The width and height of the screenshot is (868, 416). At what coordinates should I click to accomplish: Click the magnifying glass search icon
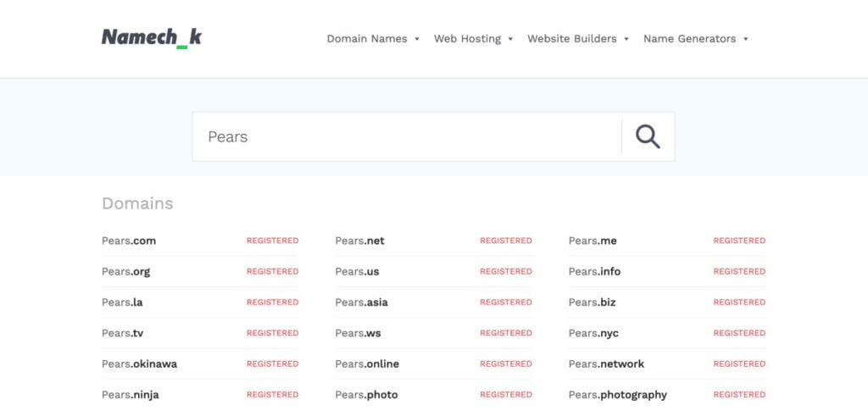click(648, 136)
